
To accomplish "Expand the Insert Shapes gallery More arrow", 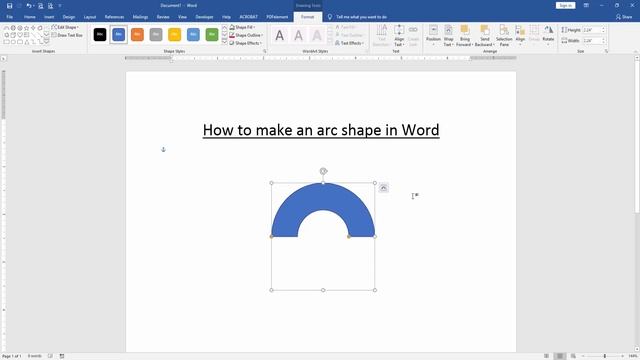I will point(46,42).
